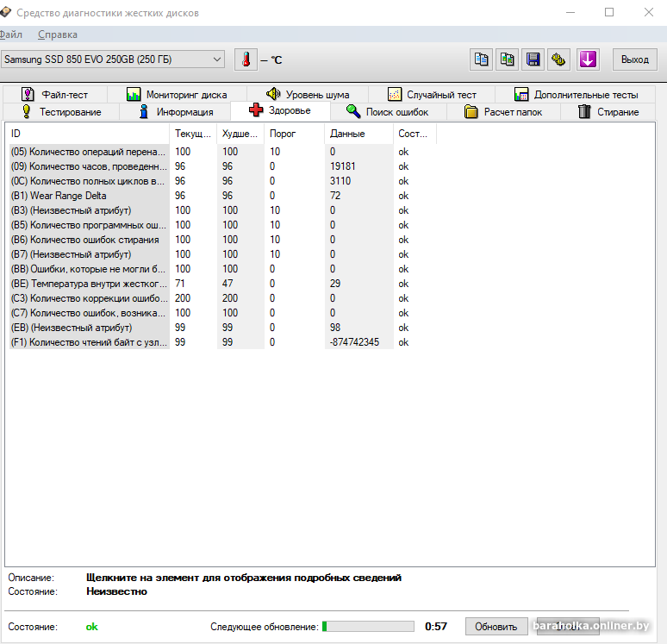Open the drive selection dropdown
This screenshot has height=644, width=667.
[x=113, y=59]
